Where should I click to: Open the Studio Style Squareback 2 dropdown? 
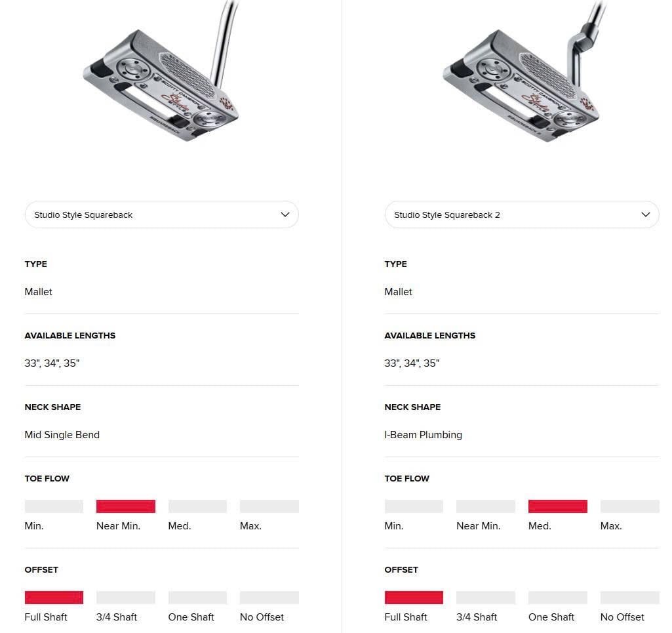pos(521,214)
